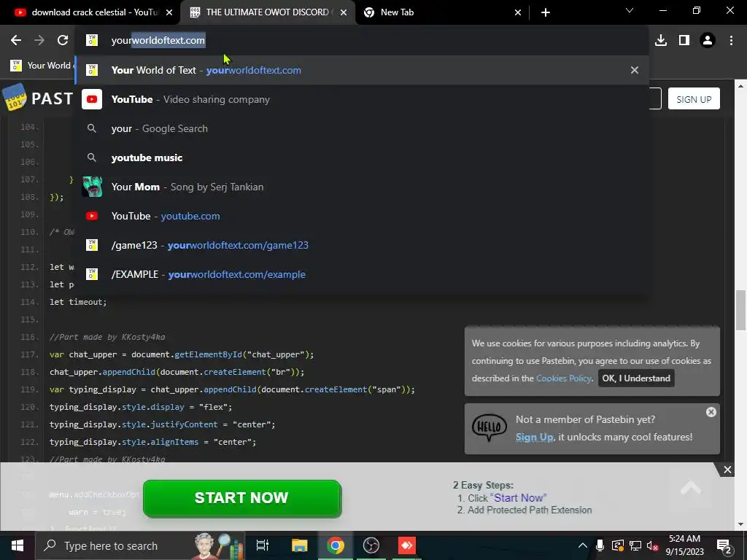The width and height of the screenshot is (747, 560).
Task: Click code line 117 var chat_upper
Action: click(x=182, y=355)
